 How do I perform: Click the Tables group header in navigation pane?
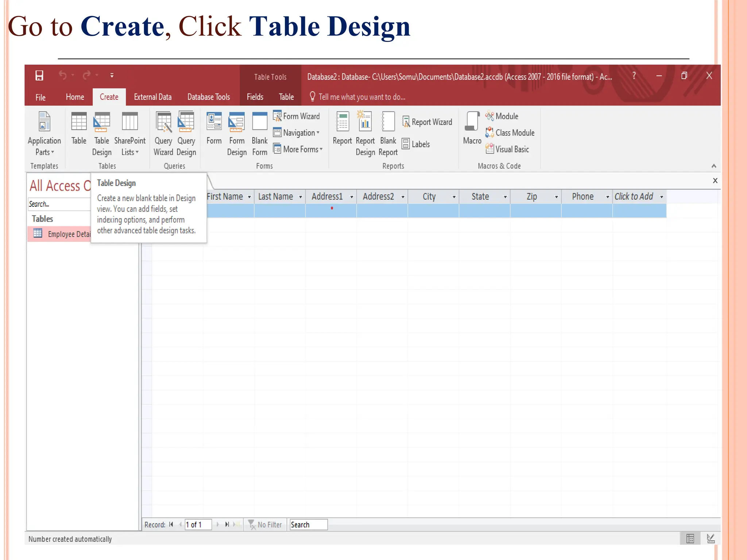42,219
